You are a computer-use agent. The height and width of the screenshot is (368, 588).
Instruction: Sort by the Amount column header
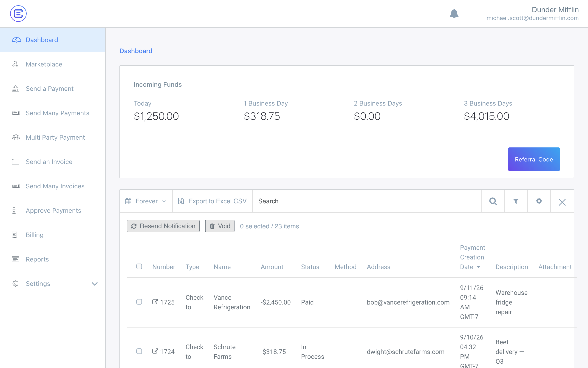(272, 267)
